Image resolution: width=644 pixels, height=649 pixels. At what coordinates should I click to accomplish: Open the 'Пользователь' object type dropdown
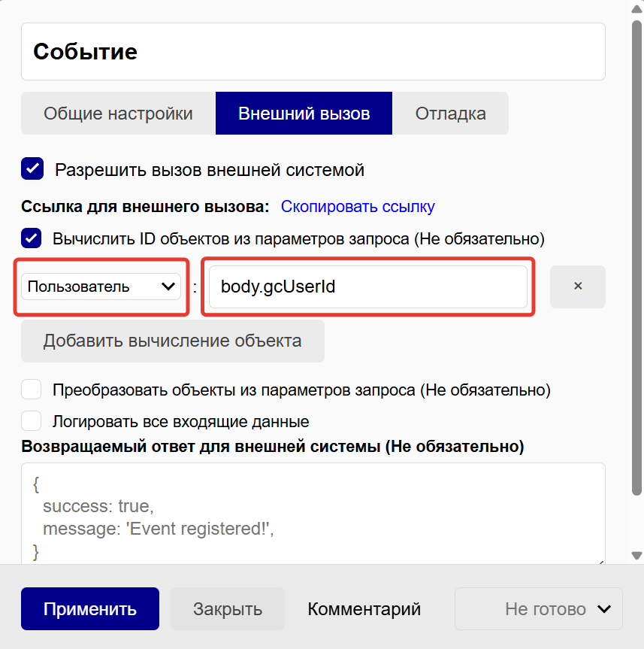pyautogui.click(x=101, y=287)
